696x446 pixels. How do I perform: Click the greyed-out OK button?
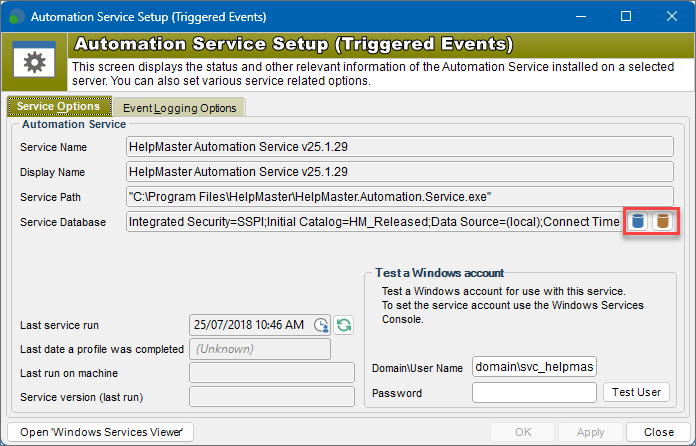pos(523,432)
